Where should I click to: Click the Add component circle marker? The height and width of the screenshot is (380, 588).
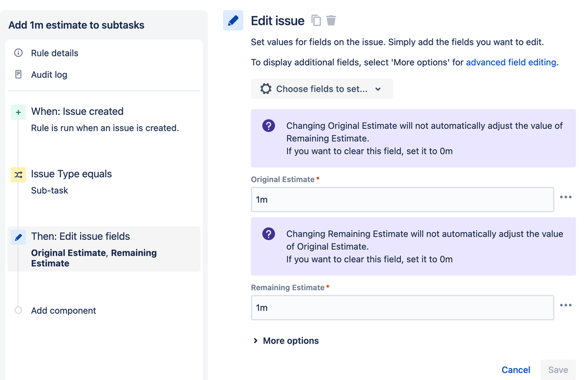pyautogui.click(x=18, y=310)
